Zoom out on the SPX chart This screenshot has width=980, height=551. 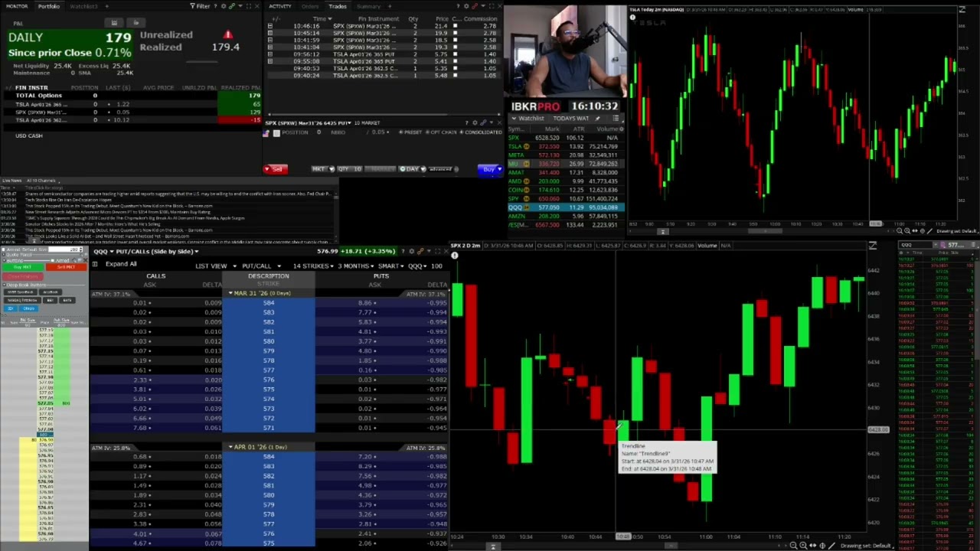pyautogui.click(x=793, y=546)
